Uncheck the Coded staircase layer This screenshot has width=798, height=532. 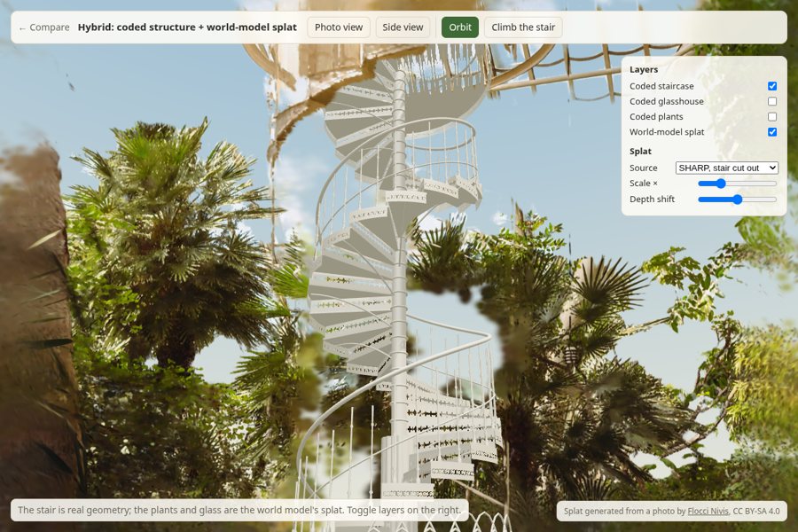pyautogui.click(x=772, y=86)
